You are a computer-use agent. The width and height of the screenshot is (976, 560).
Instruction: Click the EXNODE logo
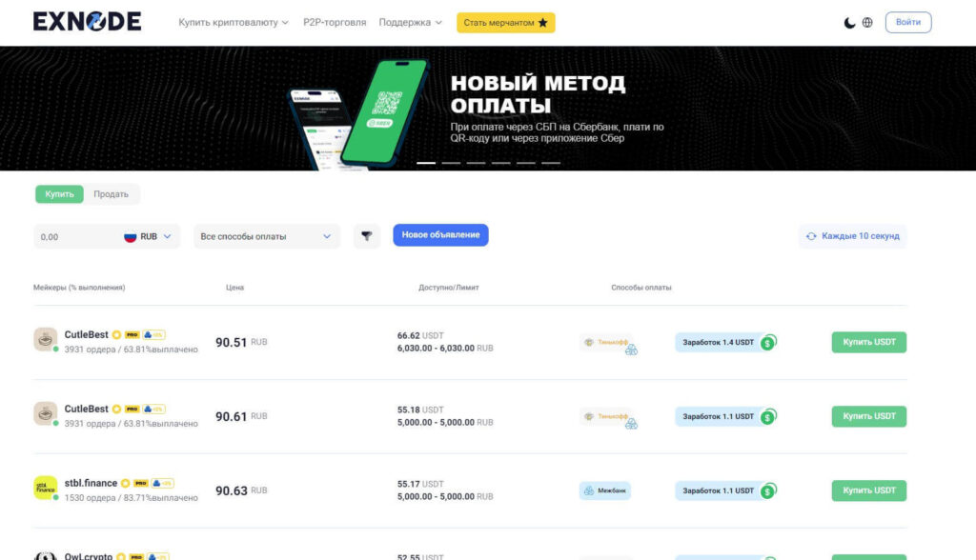click(x=86, y=20)
